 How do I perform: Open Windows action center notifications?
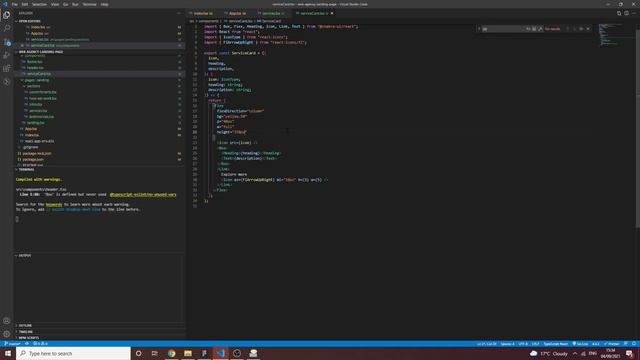[630, 353]
